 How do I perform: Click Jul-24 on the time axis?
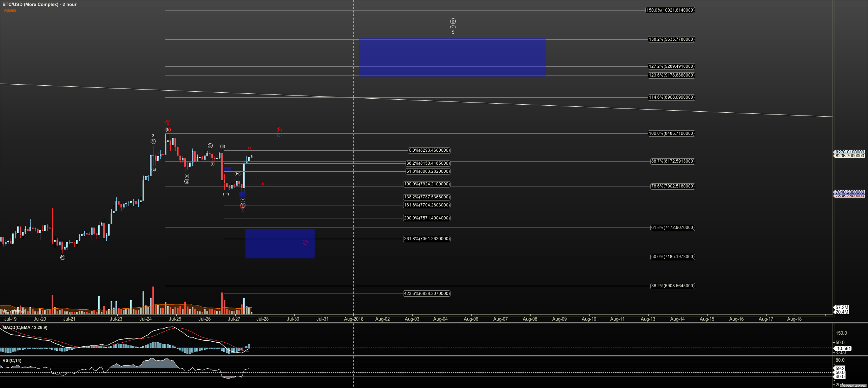(x=145, y=319)
